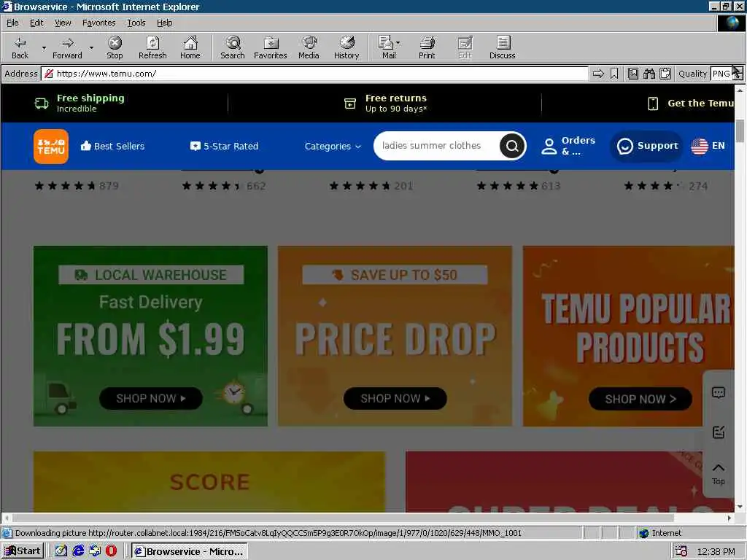
Task: Open the Tools menu
Action: pyautogui.click(x=136, y=23)
